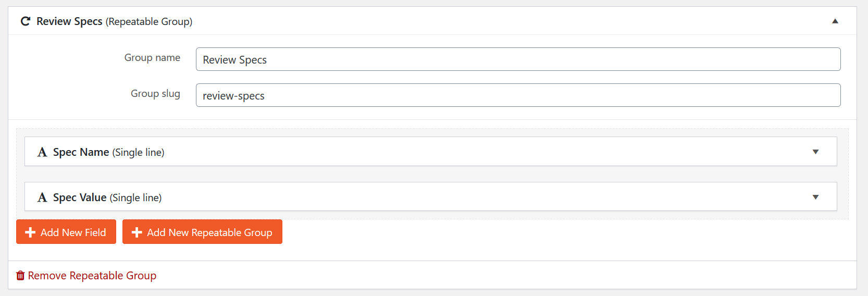Click the Group slug label
This screenshot has height=296, width=868.
tap(155, 94)
